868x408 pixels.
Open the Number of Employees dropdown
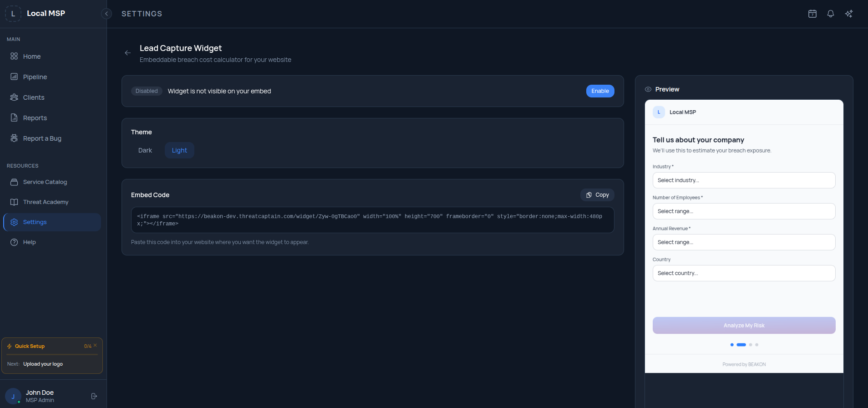pos(744,211)
